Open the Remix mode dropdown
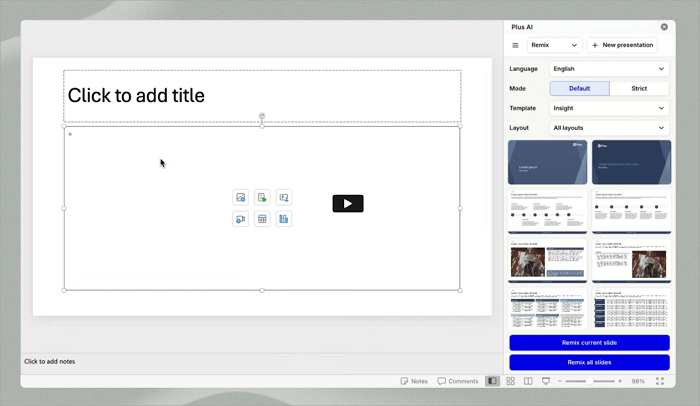This screenshot has height=406, width=700. pos(554,45)
